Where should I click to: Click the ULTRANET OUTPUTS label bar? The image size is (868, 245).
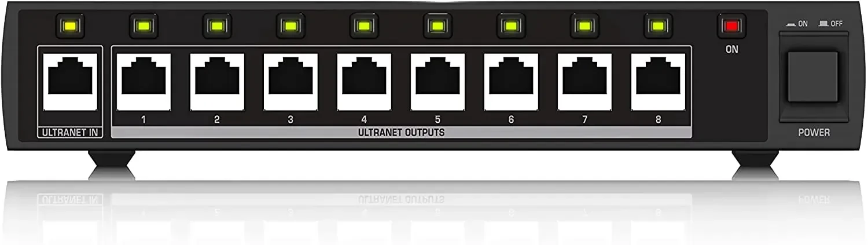click(x=401, y=133)
